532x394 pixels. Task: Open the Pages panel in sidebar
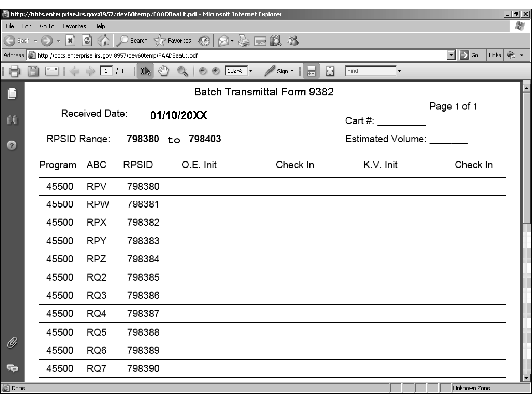(12, 94)
